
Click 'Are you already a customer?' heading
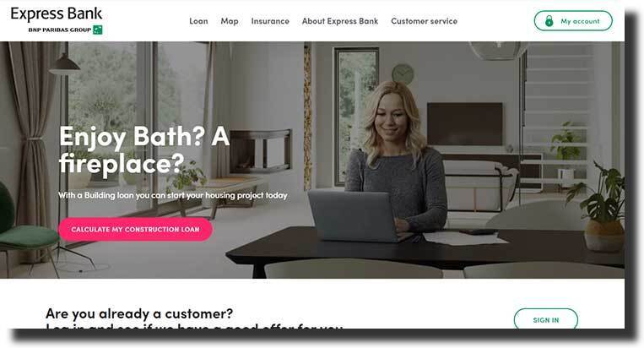pyautogui.click(x=139, y=313)
